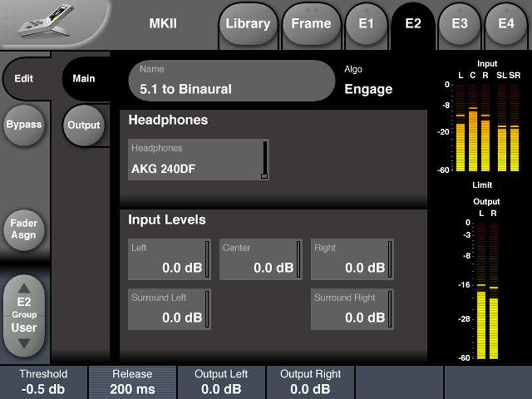Switch to the Output page

(84, 125)
